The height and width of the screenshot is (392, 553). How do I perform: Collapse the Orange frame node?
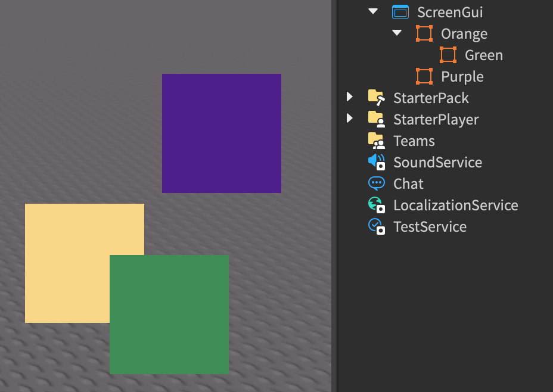397,33
